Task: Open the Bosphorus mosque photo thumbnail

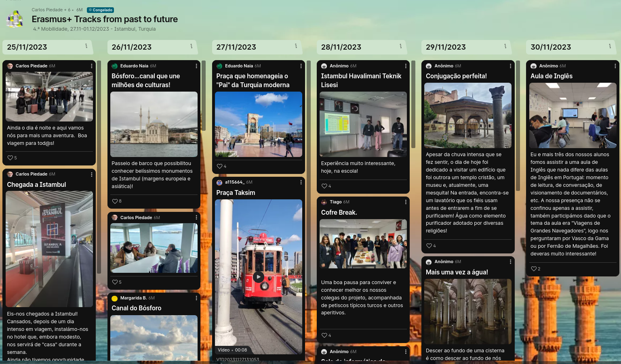Action: [154, 124]
